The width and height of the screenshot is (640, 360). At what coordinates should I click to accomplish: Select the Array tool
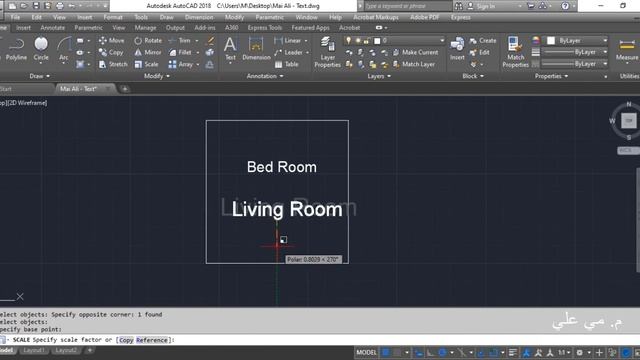[x=181, y=64]
